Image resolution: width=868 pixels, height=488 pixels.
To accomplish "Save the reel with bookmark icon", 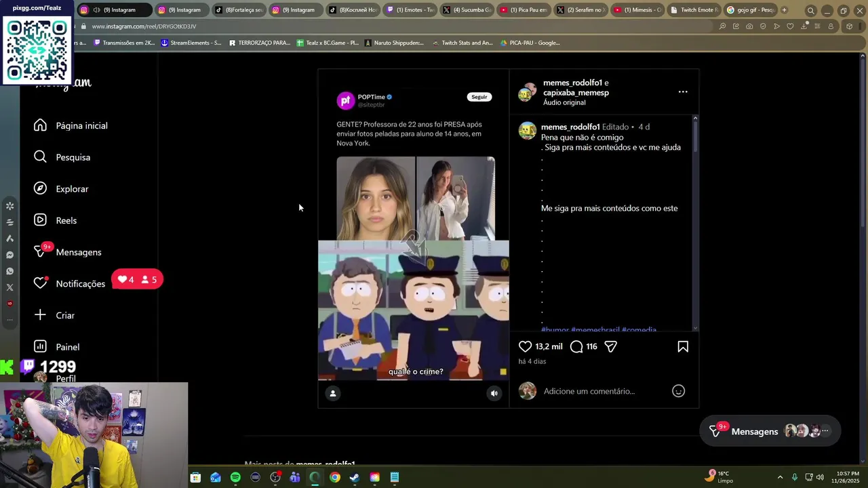I will (x=683, y=346).
